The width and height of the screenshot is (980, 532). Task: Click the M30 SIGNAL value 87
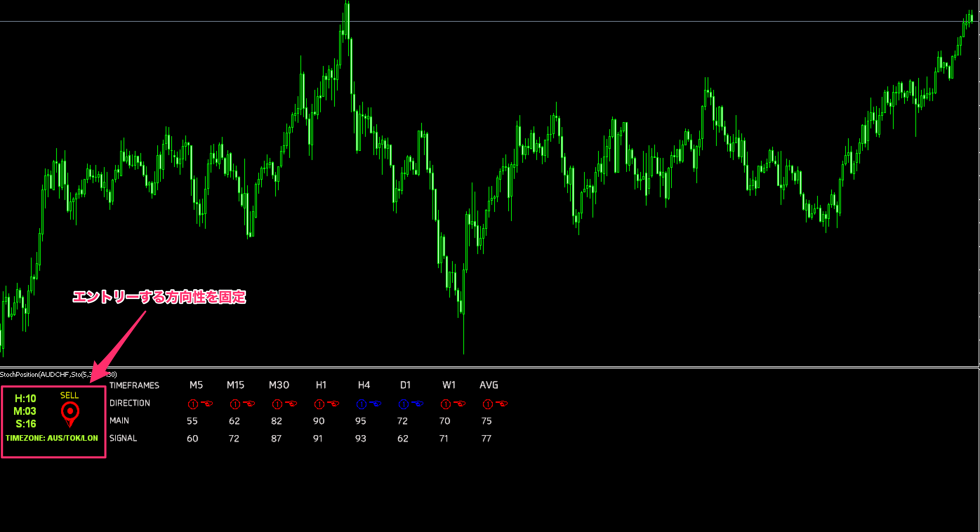pyautogui.click(x=276, y=438)
